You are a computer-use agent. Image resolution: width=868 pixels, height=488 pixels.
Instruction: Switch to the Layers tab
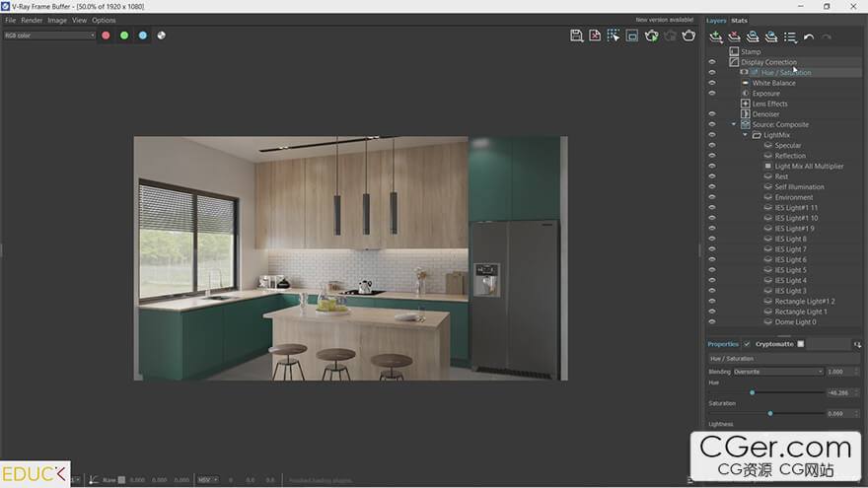pyautogui.click(x=716, y=21)
